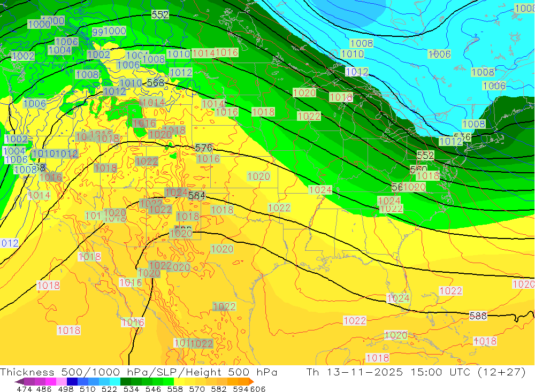Screen dimensions: 535x392
Task: Pick the cyan swatch above 522
Action: point(115,381)
